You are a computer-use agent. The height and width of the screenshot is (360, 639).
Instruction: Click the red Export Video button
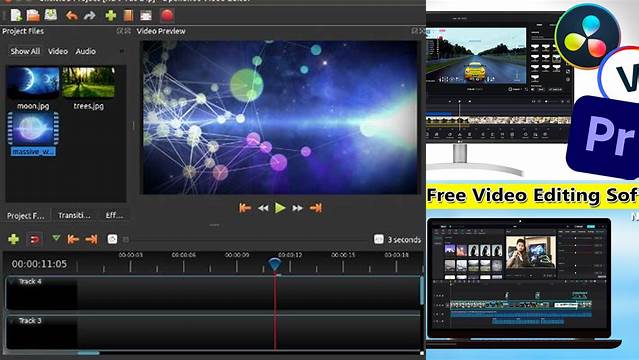pyautogui.click(x=167, y=15)
